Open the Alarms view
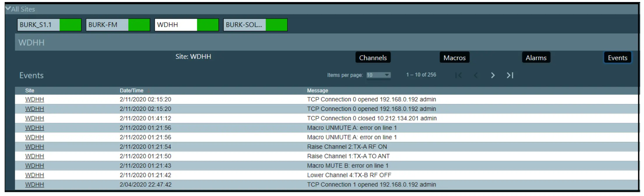Image resolution: width=644 pixels, height=196 pixels. pos(536,57)
